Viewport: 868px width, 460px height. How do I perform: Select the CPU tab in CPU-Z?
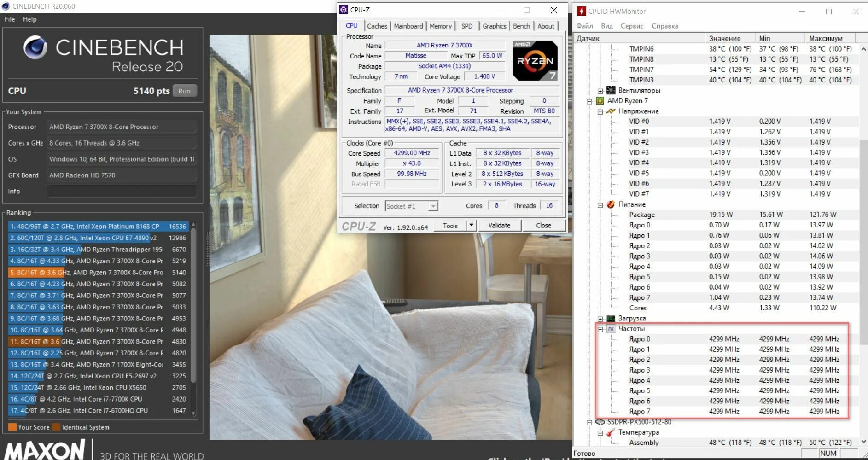[352, 26]
